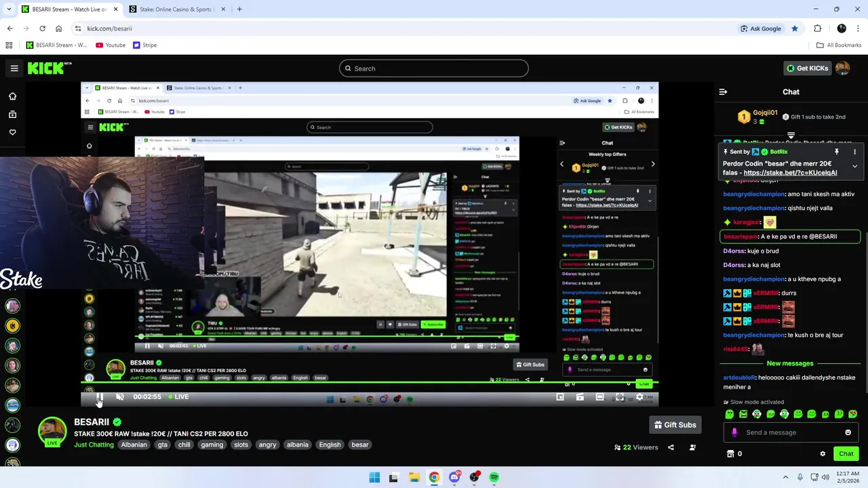Select the slots tag
This screenshot has width=868, height=488.
coord(241,445)
